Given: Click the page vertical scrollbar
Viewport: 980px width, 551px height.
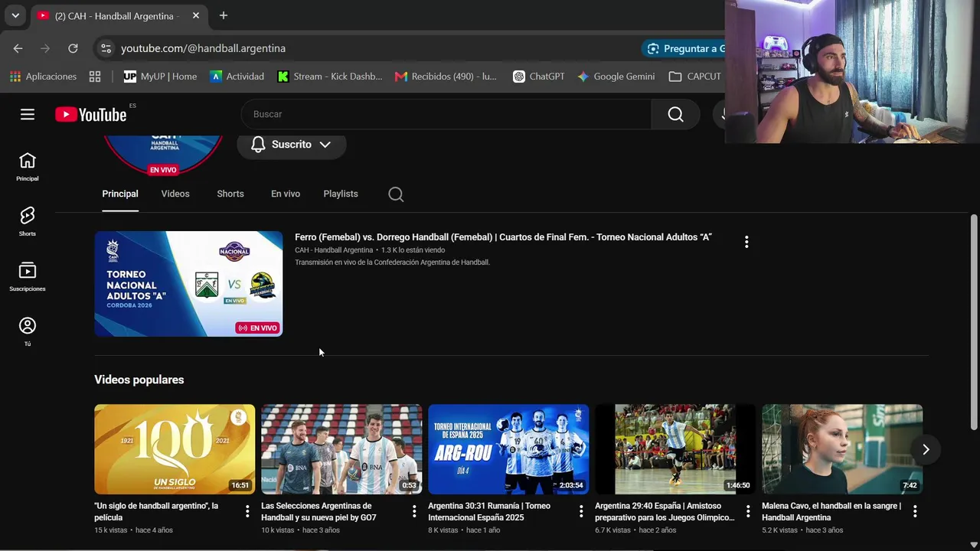Looking at the screenshot, I should [974, 322].
